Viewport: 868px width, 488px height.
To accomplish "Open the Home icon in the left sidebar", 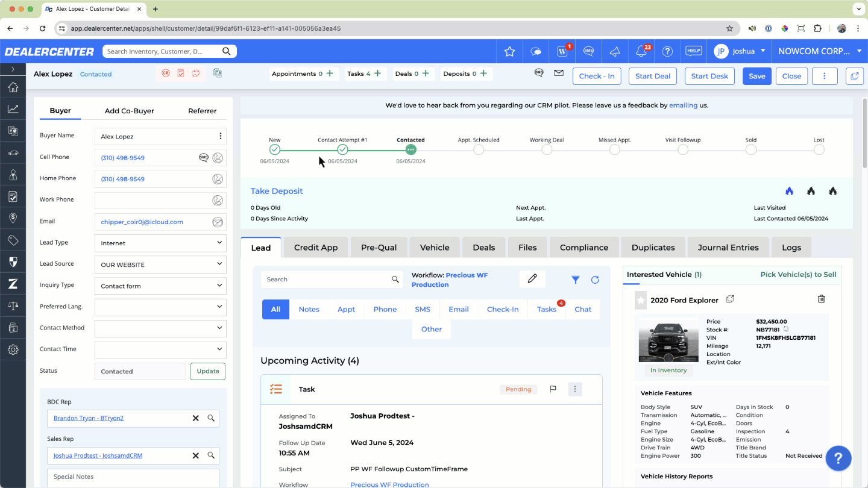I will tap(13, 88).
